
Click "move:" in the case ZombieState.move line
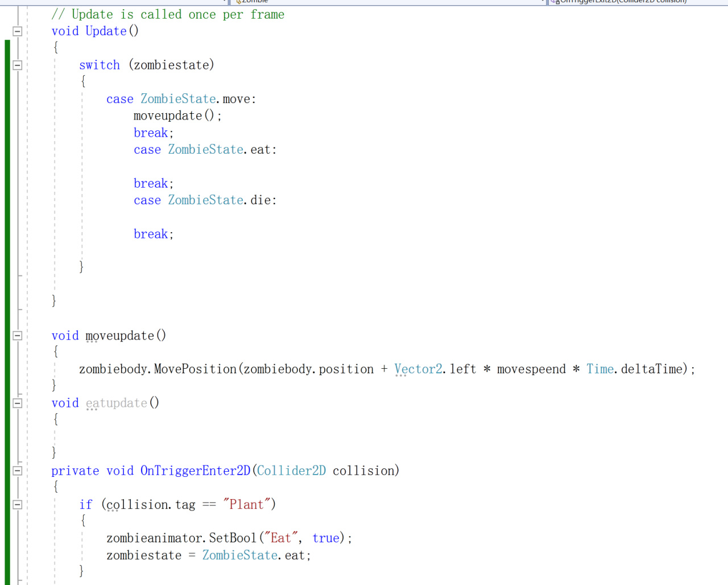(239, 99)
